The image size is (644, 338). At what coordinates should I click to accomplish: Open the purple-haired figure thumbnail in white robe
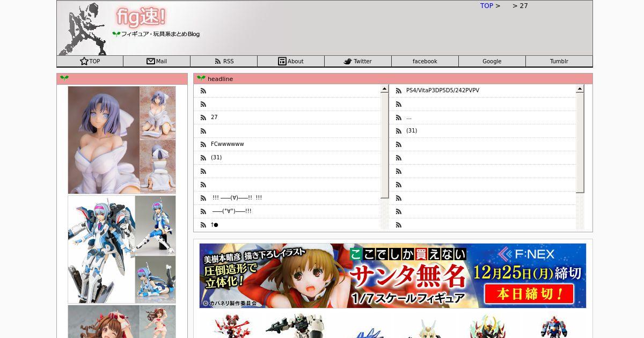122,140
